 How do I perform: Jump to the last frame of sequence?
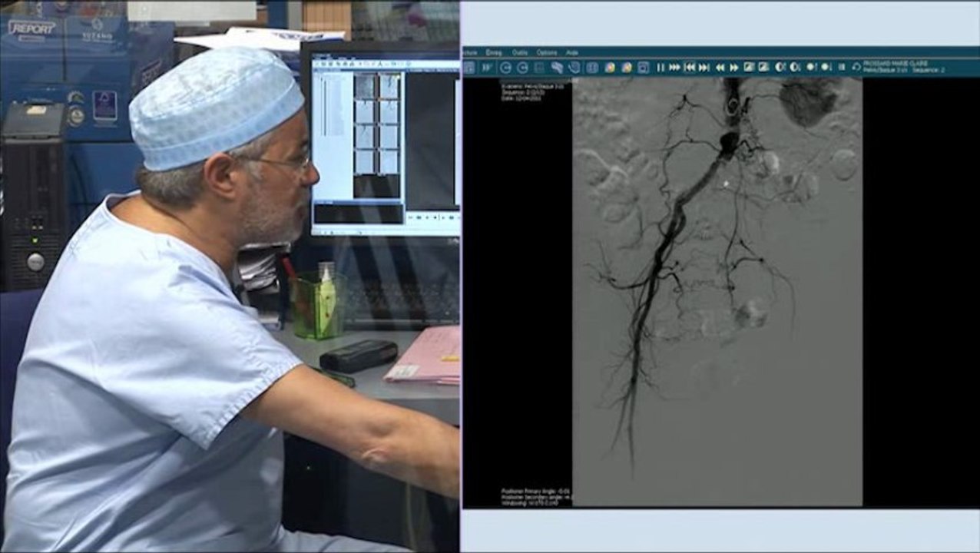pos(704,68)
